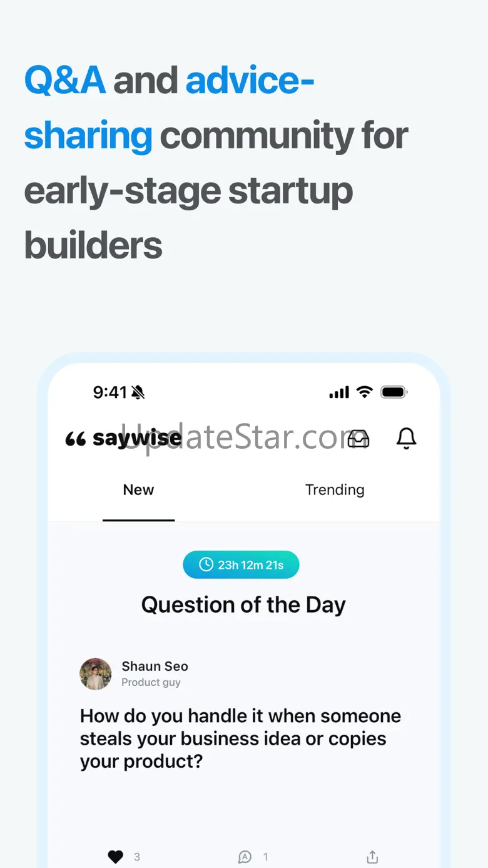
Task: Share the question via share icon
Action: (x=372, y=857)
